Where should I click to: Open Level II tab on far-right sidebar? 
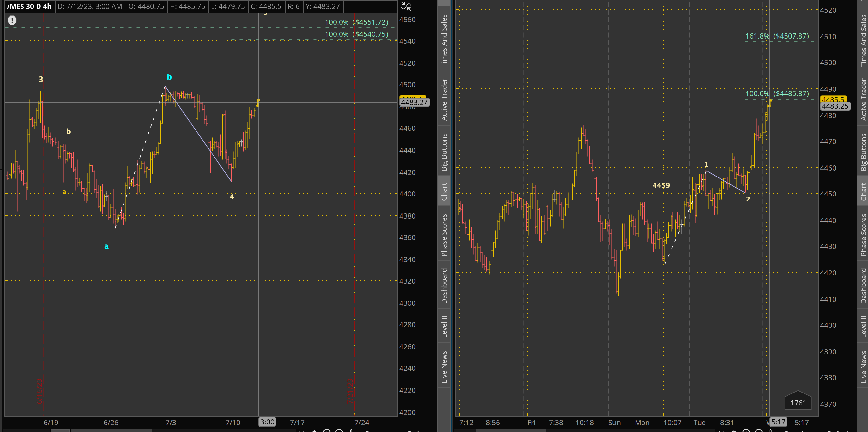coord(863,326)
